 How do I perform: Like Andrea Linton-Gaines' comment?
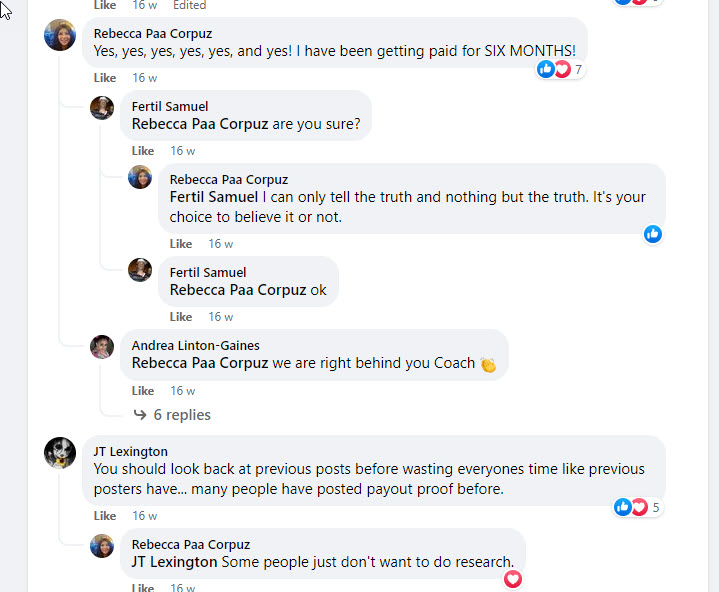[x=143, y=391]
